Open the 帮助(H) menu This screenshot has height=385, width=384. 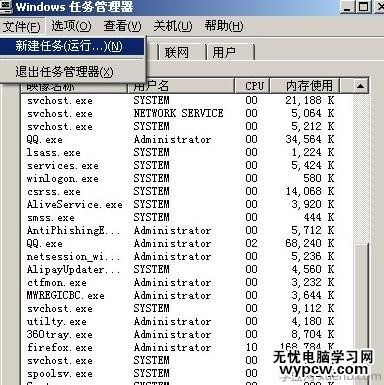tap(224, 26)
